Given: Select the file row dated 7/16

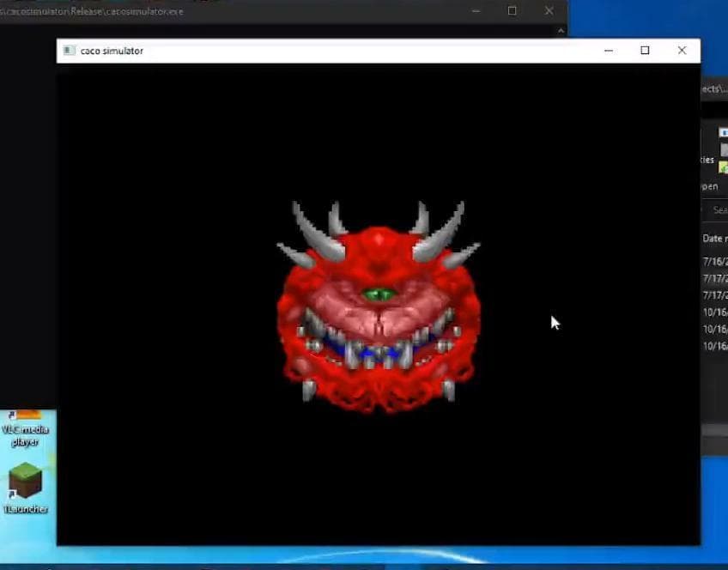Looking at the screenshot, I should click(715, 262).
